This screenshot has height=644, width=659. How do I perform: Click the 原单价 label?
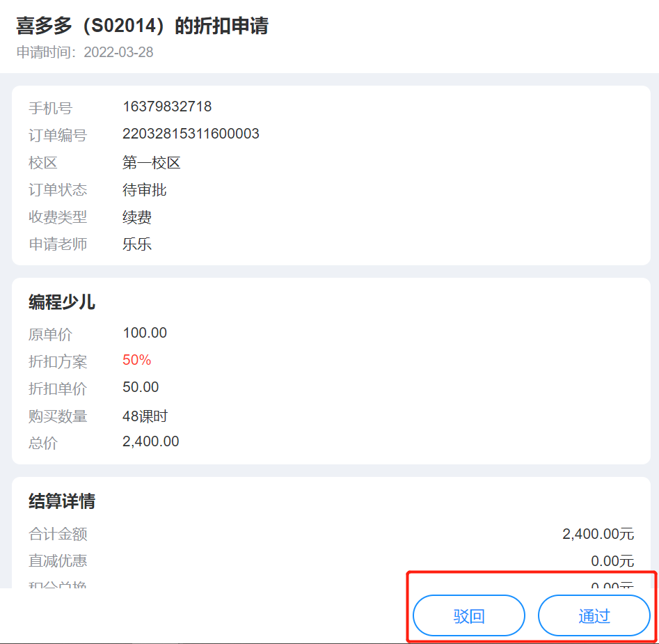point(50,334)
